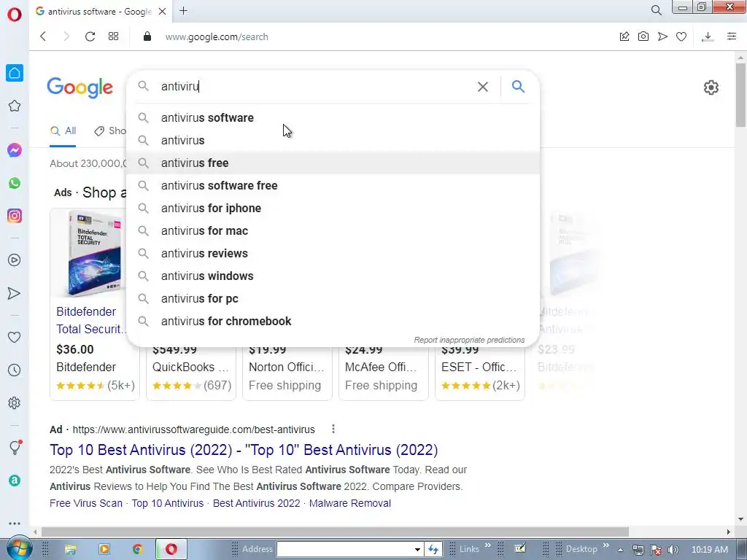
Task: Choose suggestion 'antivirus software'
Action: pos(333,117)
